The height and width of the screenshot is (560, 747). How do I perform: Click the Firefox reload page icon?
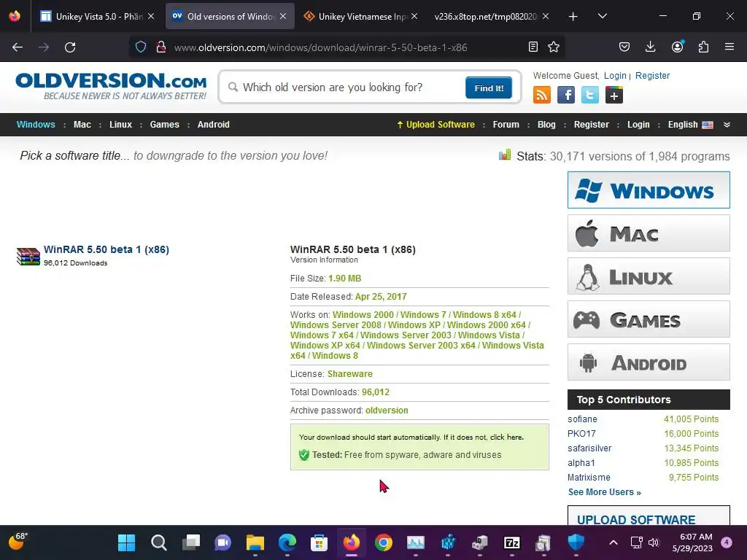[70, 47]
